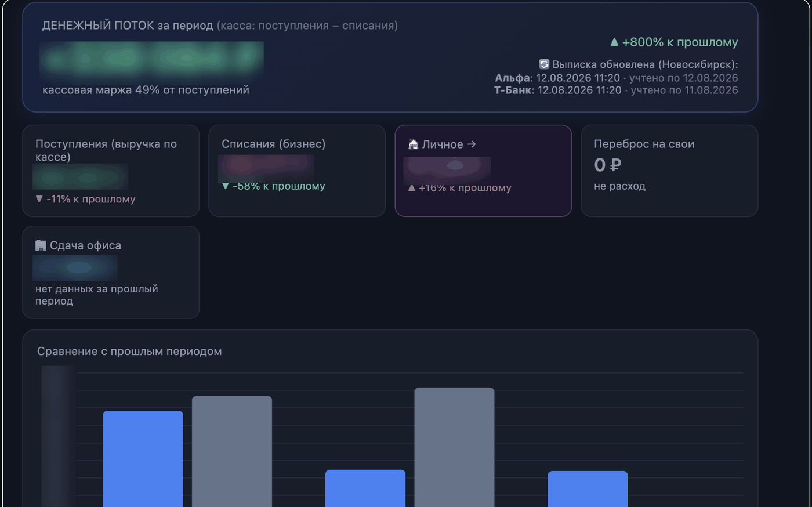Click the Сравнение с прошлым периодом chart title
The width and height of the screenshot is (812, 507).
click(x=129, y=352)
